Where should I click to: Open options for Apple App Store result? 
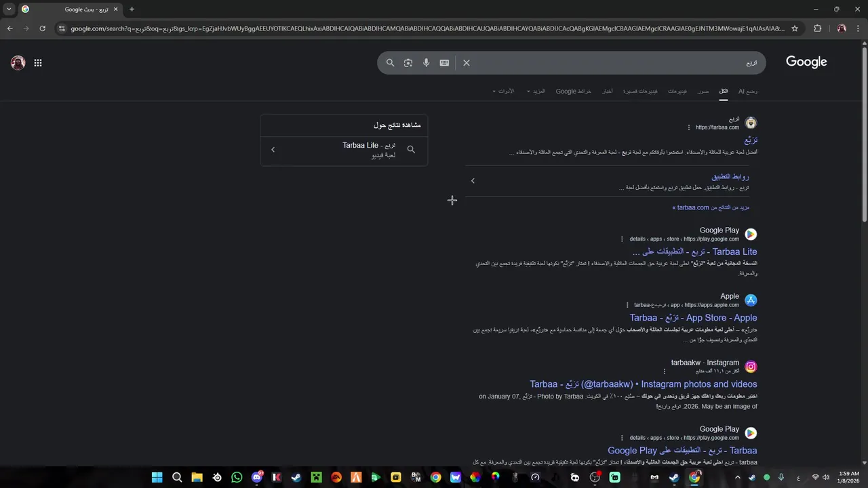coord(628,305)
